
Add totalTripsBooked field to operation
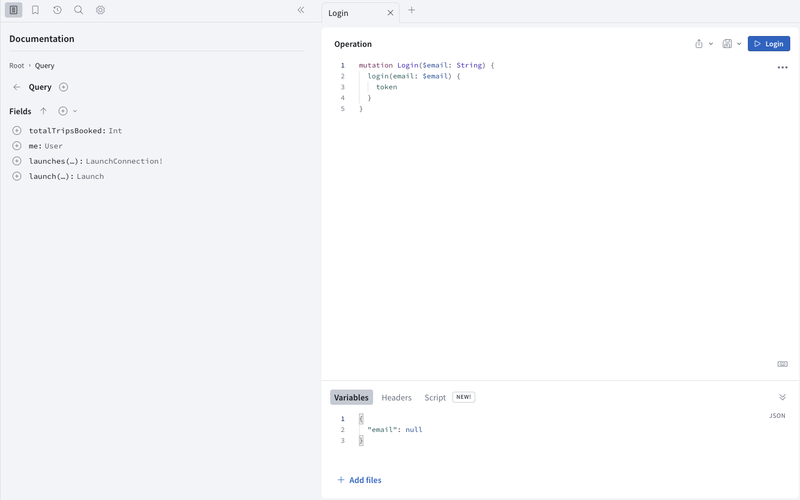coord(17,131)
